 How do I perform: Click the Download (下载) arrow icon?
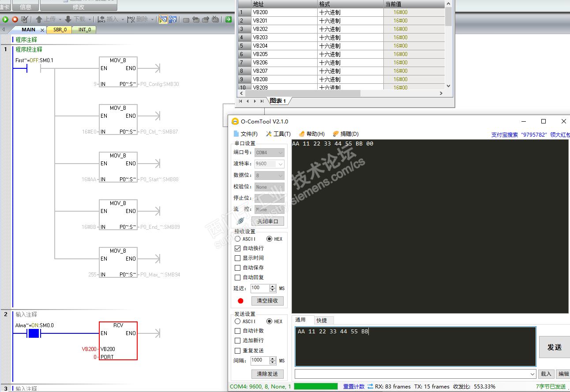pyautogui.click(x=68, y=19)
